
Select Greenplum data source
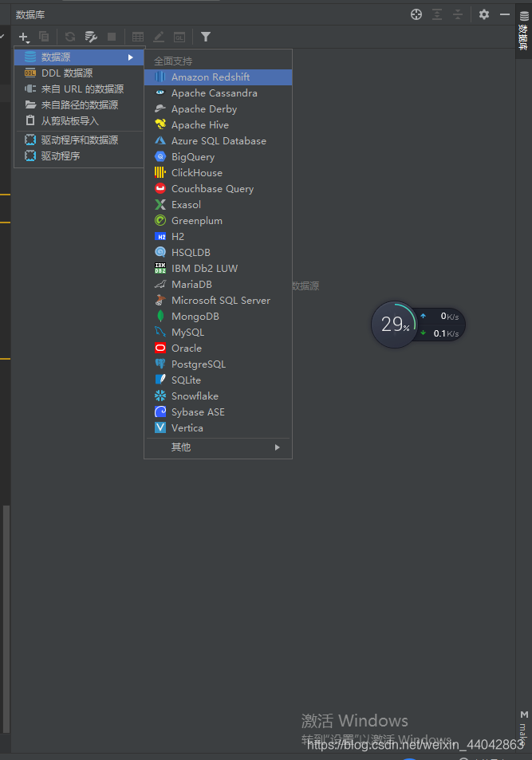click(x=219, y=221)
